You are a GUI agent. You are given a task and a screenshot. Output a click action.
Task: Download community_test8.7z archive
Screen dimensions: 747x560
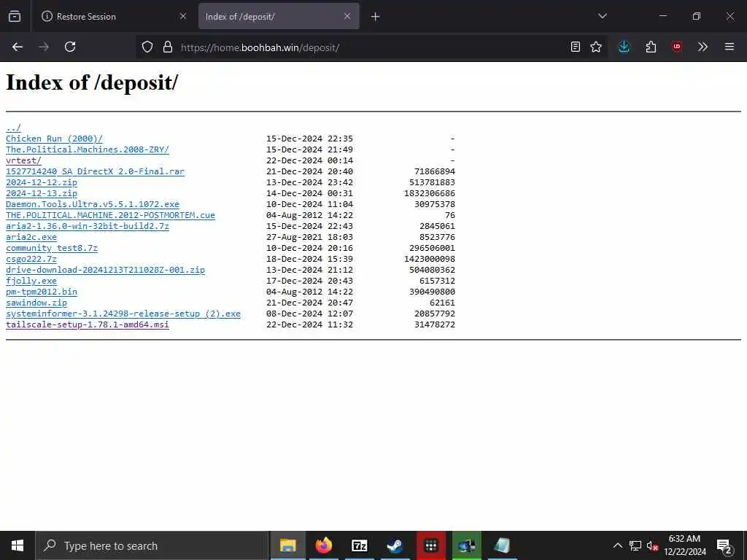tap(52, 248)
